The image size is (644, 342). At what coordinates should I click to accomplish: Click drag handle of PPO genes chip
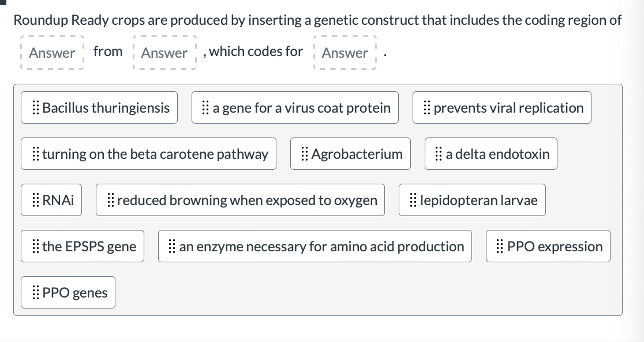pyautogui.click(x=35, y=293)
